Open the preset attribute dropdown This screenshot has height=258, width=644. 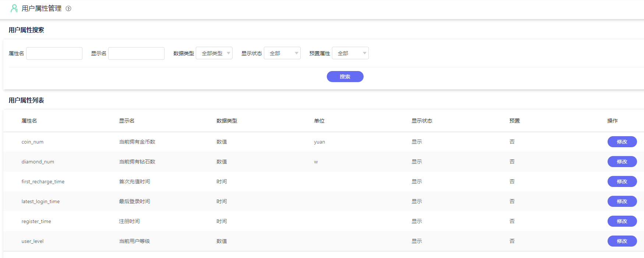click(350, 53)
